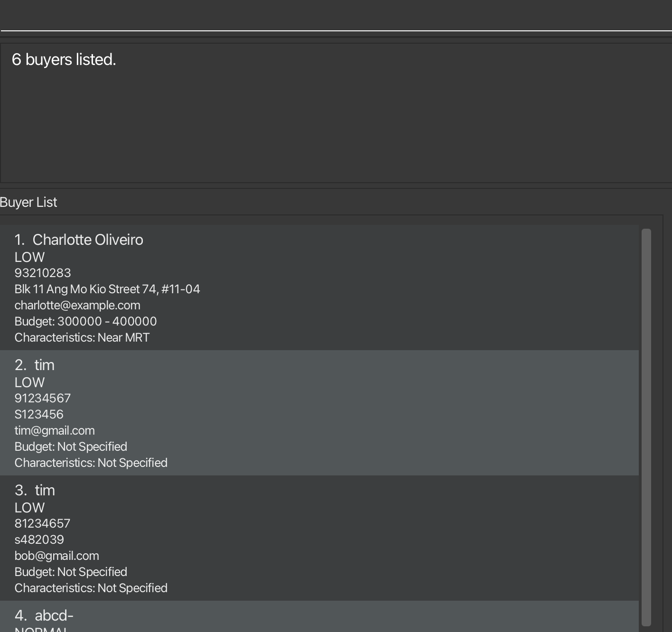The width and height of the screenshot is (672, 632).
Task: Select buyer 3. tim
Action: pos(319,538)
